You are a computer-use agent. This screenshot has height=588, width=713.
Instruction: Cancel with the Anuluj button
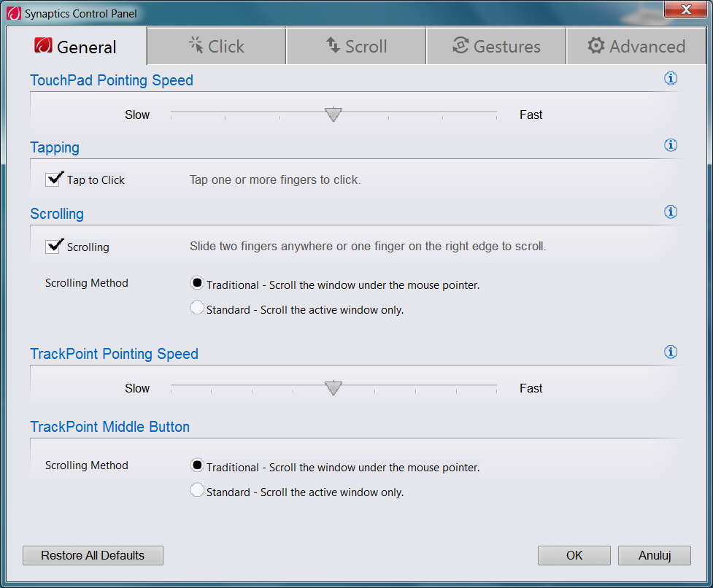[655, 555]
